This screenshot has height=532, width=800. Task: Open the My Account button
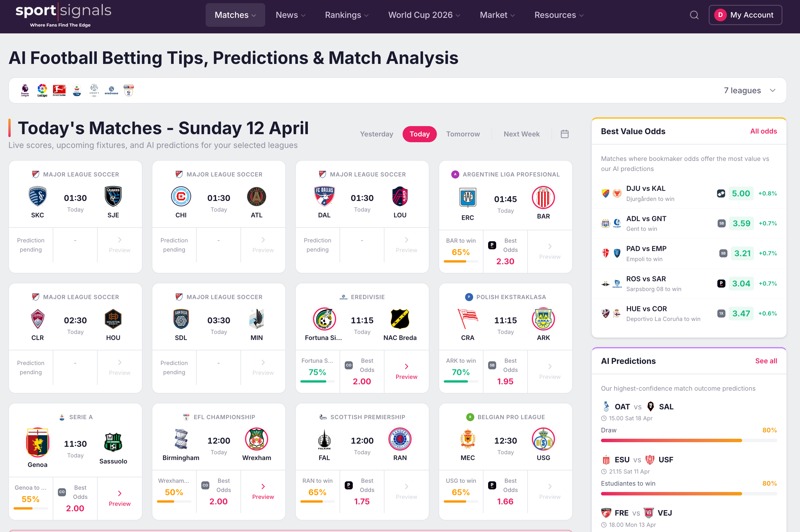click(745, 15)
